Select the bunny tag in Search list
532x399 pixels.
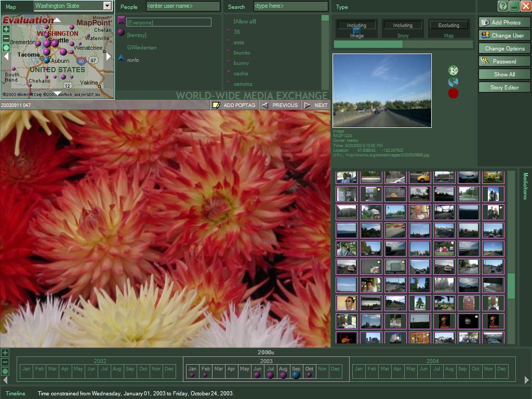coord(241,63)
